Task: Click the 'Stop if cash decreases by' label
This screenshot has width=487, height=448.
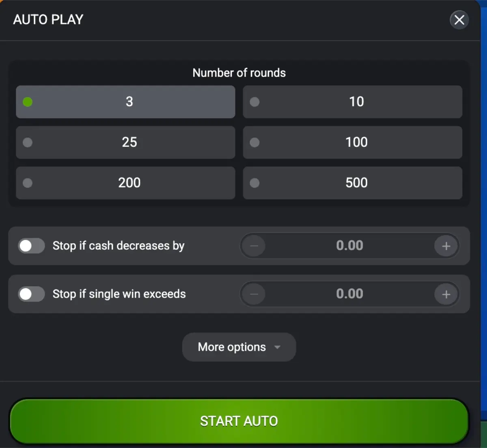Action: (x=119, y=246)
